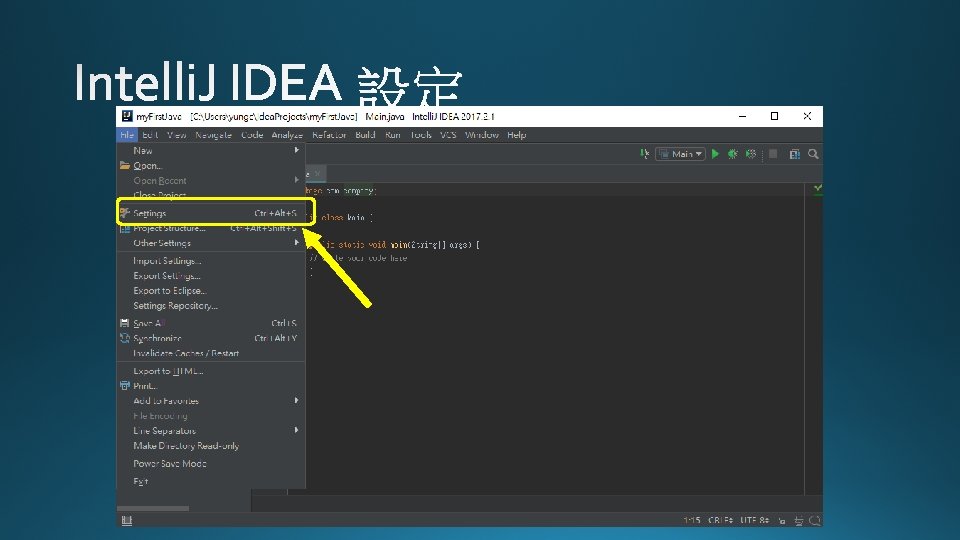Open the Run menu
Screen dimensions: 960x540
coord(392,135)
